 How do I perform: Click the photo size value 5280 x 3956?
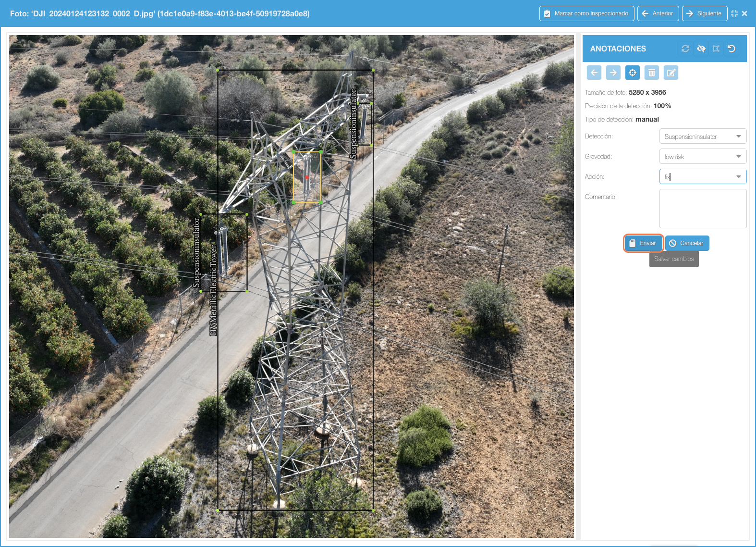[x=647, y=92]
